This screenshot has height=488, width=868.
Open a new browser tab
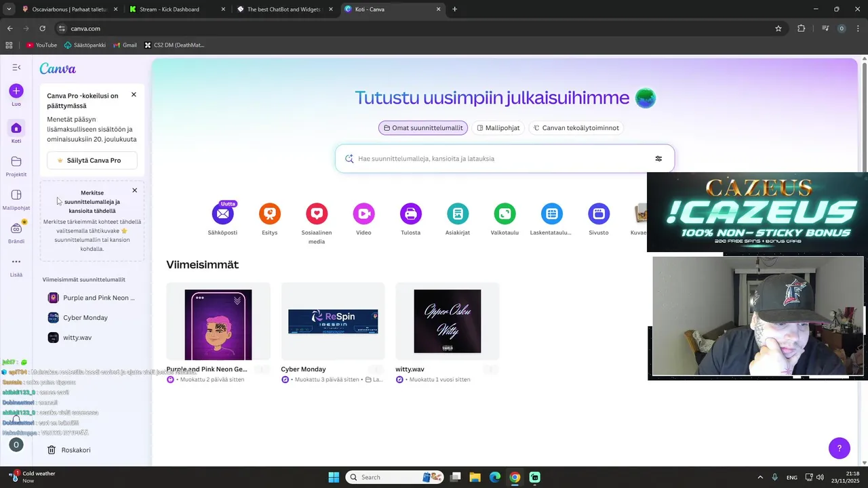(x=454, y=9)
